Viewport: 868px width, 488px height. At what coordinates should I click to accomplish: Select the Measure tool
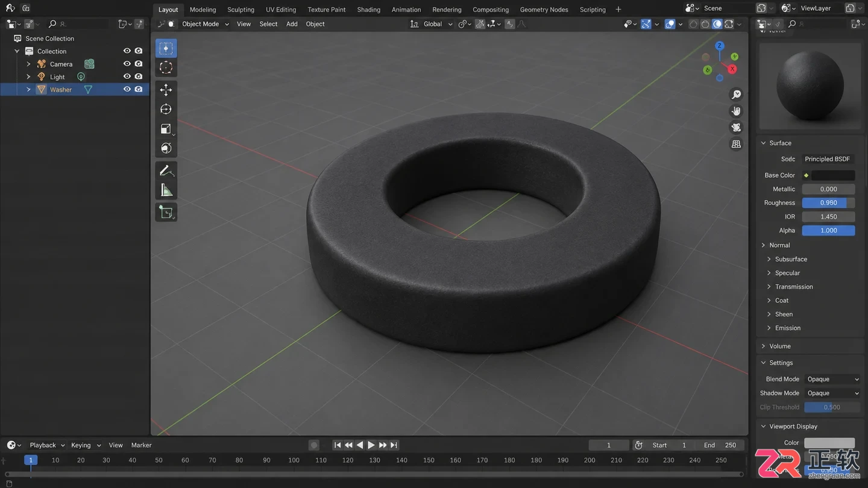pyautogui.click(x=166, y=190)
